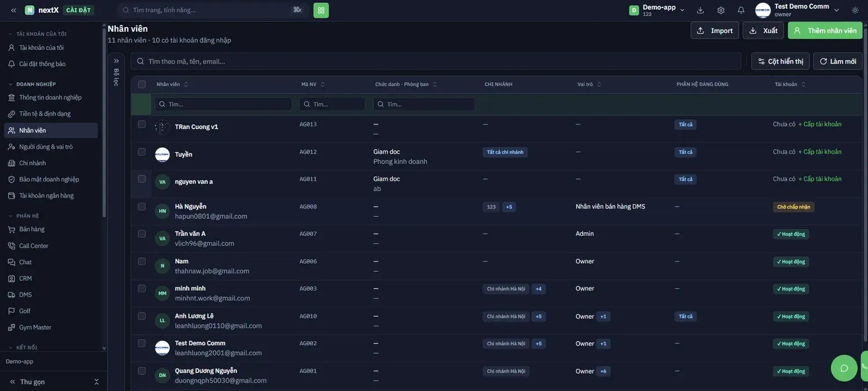Viewport: 868px width, 391px height.
Task: Tick the select-all checkbox in the table header
Action: (x=142, y=85)
